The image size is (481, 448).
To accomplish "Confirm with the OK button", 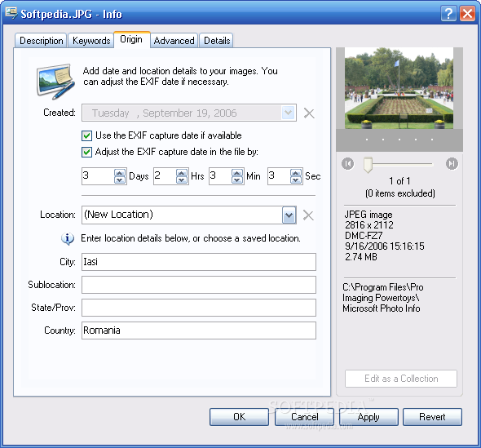I will tap(239, 417).
